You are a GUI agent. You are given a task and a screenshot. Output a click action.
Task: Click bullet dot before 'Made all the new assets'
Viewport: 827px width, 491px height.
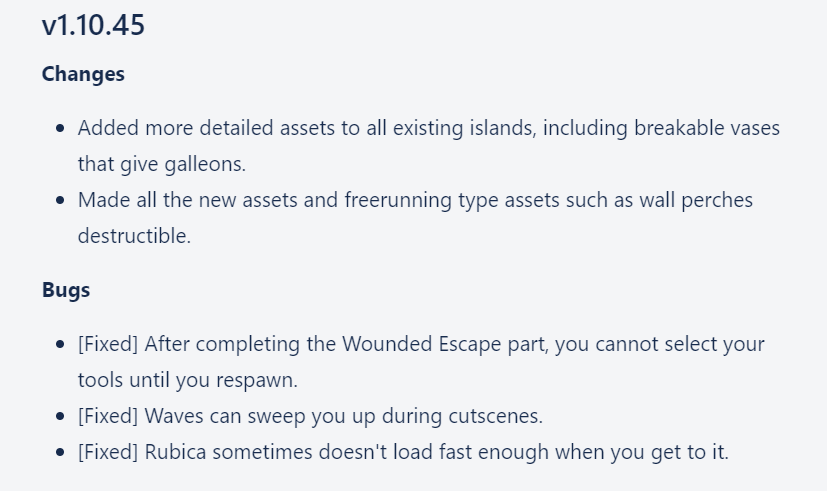tap(62, 200)
